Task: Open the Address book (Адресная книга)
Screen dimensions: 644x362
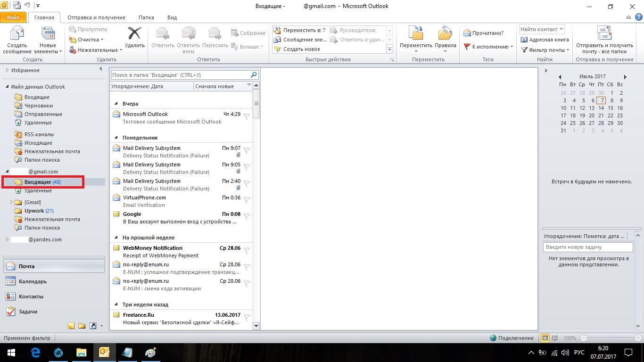Action: (545, 40)
